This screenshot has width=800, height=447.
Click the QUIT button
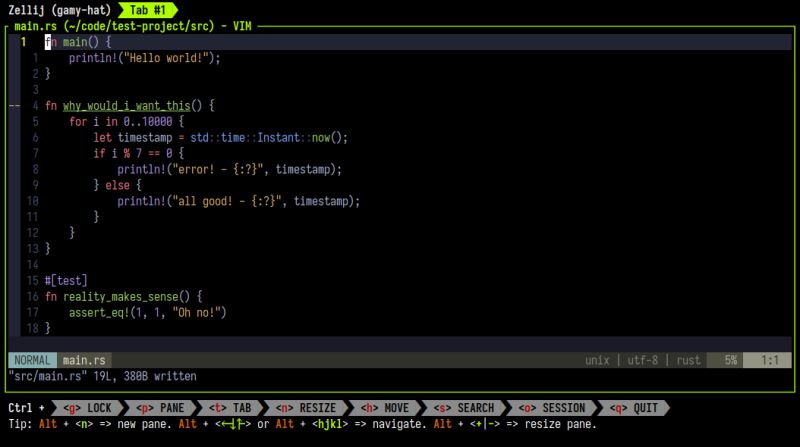[634, 408]
